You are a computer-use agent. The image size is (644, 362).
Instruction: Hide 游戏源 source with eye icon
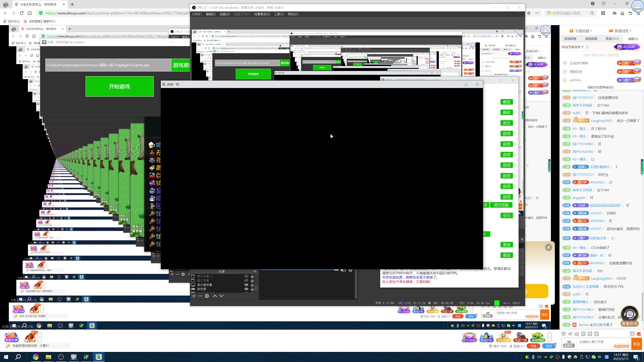point(246,289)
